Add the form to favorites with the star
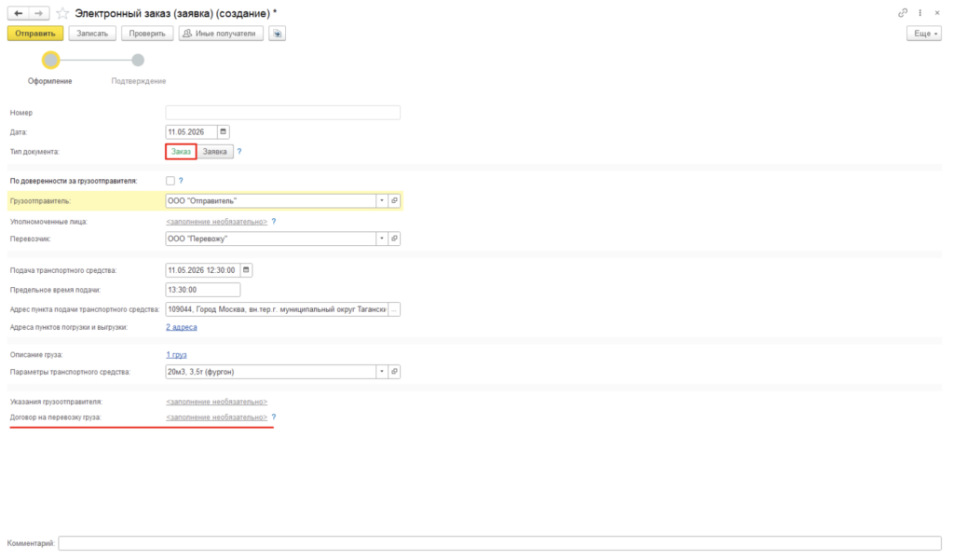 point(62,13)
